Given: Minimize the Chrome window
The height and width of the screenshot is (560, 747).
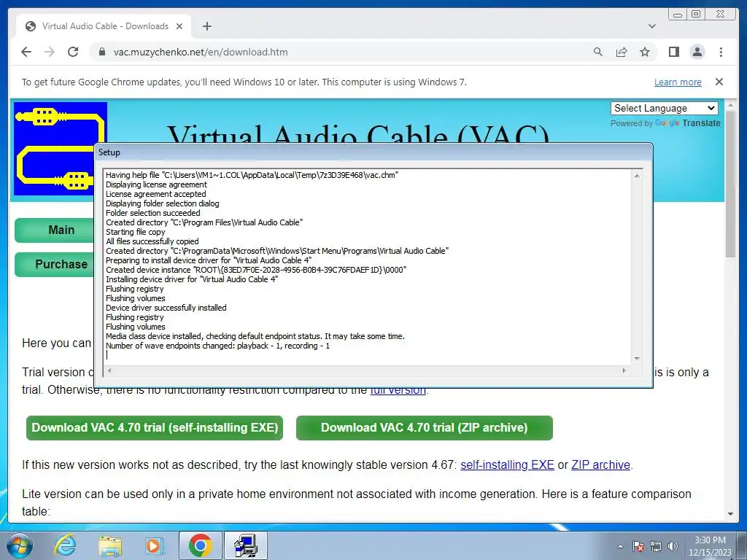Looking at the screenshot, I should point(677,15).
